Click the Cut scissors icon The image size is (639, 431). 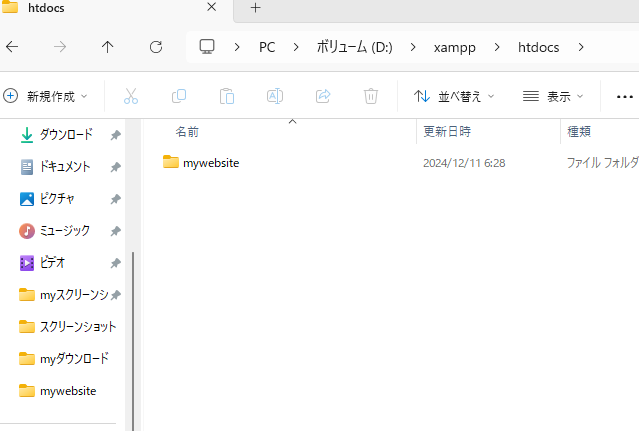point(131,96)
